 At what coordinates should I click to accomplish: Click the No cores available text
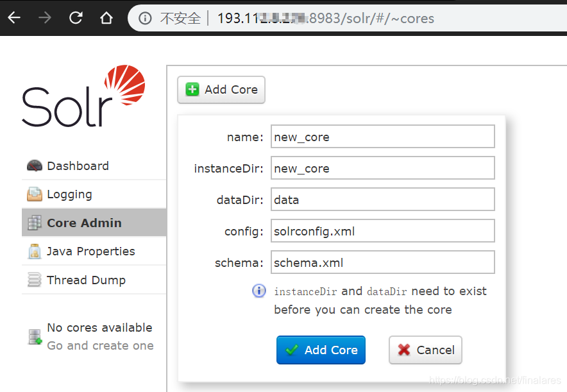pyautogui.click(x=99, y=328)
